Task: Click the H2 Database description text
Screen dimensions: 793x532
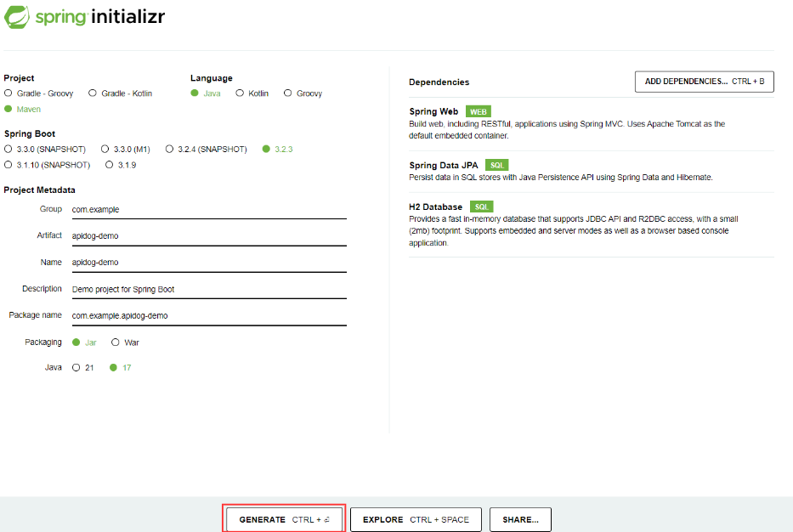Action: click(574, 230)
